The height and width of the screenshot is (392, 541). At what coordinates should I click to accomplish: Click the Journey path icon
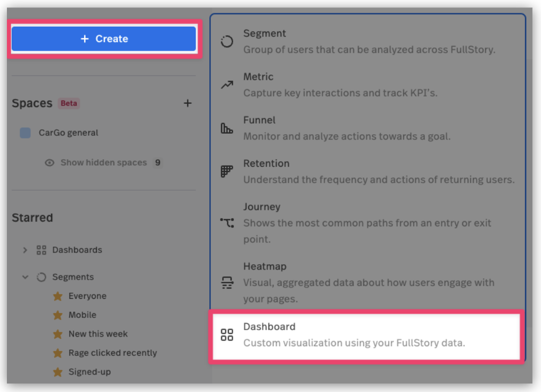(227, 223)
